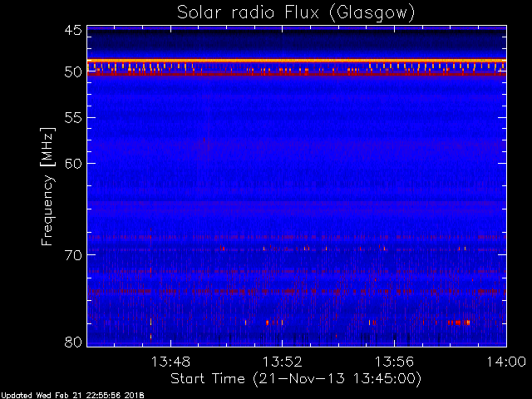
Task: Click the dark blue band at top of spectrogram
Action: pyautogui.click(x=297, y=42)
